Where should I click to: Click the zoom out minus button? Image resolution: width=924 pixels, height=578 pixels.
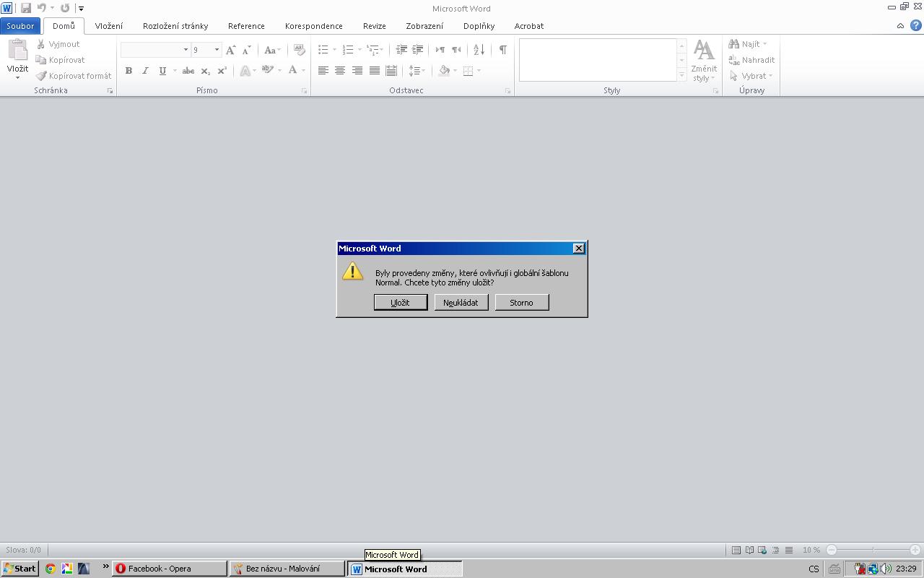tap(832, 550)
